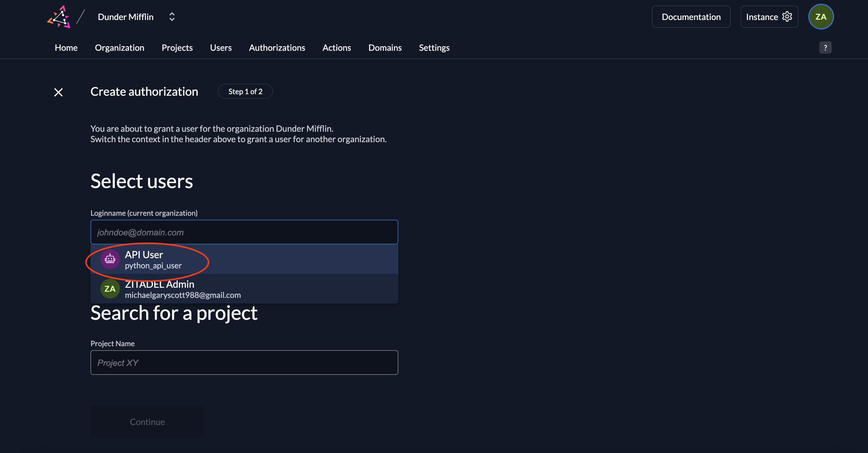
Task: Switch to the Authorizations tab
Action: [x=277, y=47]
